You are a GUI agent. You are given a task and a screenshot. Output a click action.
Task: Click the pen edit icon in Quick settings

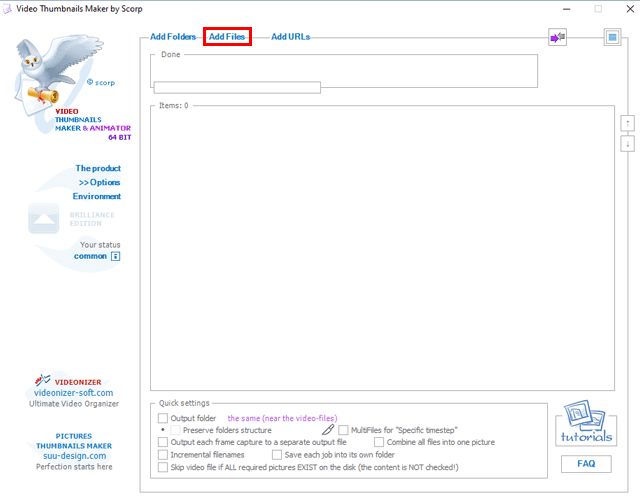tap(328, 430)
